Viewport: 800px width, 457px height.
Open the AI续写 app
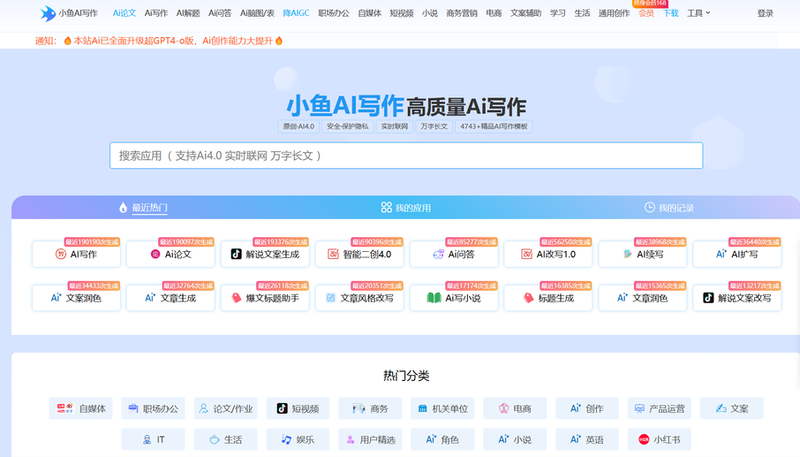tap(643, 254)
